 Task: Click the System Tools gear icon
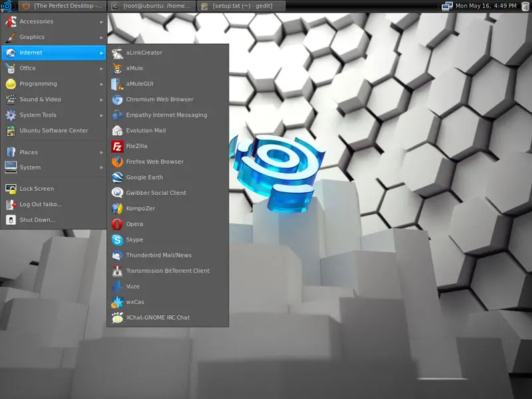pyautogui.click(x=11, y=115)
